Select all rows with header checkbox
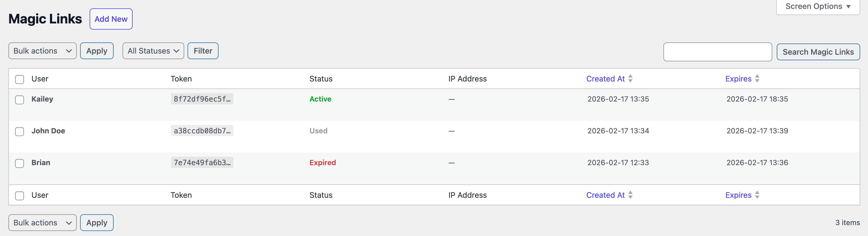 pyautogui.click(x=19, y=79)
